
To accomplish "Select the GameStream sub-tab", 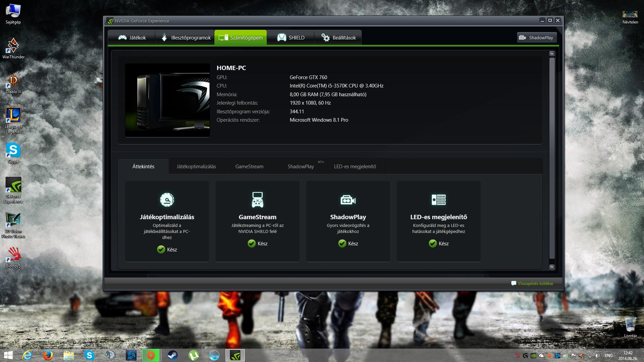I will tap(249, 167).
